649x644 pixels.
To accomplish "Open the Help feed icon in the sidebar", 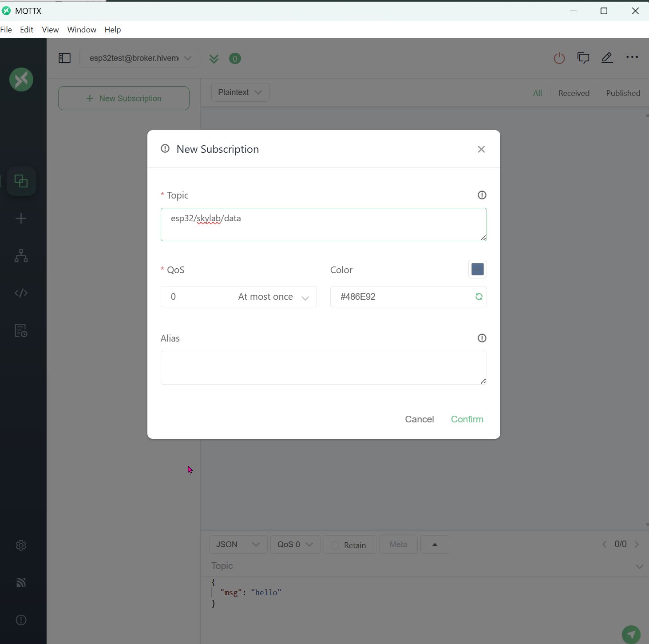I will pos(21,583).
